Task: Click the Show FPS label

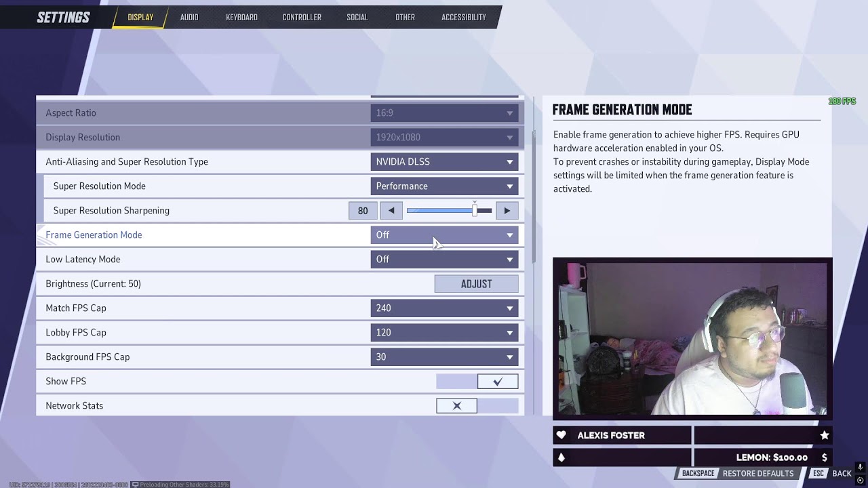Action: tap(66, 382)
